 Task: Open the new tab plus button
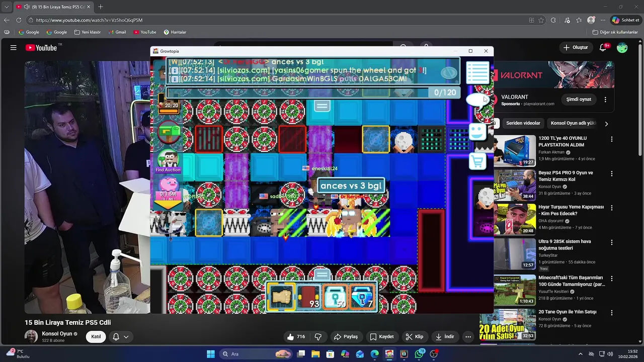pyautogui.click(x=101, y=7)
